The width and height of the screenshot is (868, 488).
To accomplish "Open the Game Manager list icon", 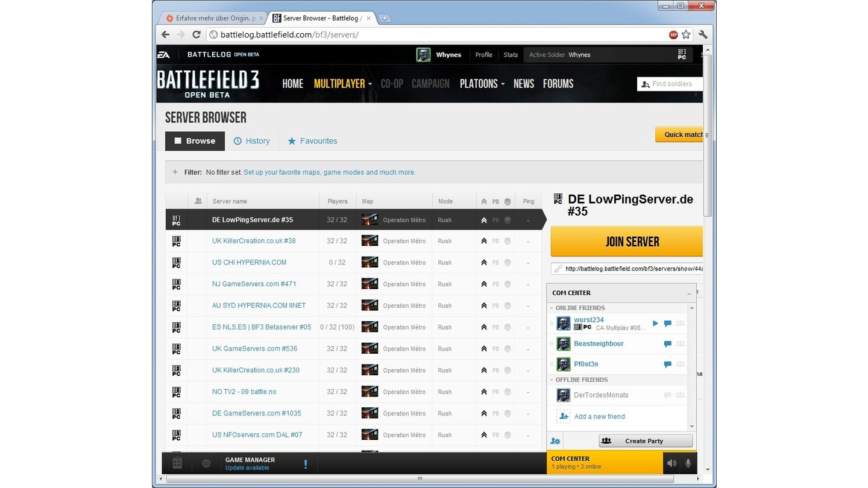I will (x=177, y=463).
